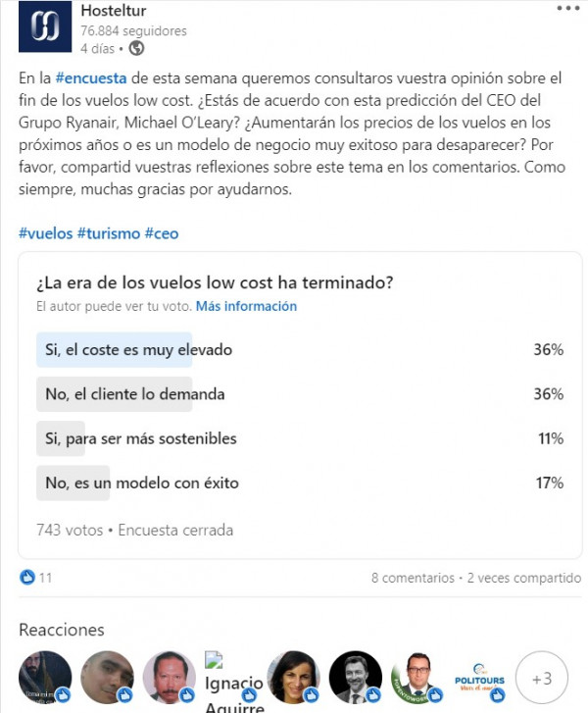Click the globe visibility icon

tap(136, 48)
